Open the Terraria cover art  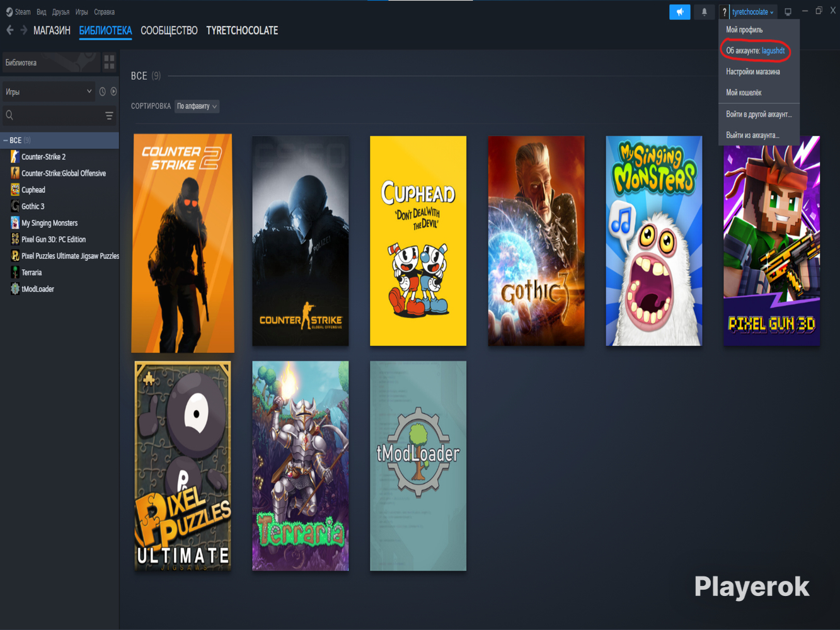(301, 466)
